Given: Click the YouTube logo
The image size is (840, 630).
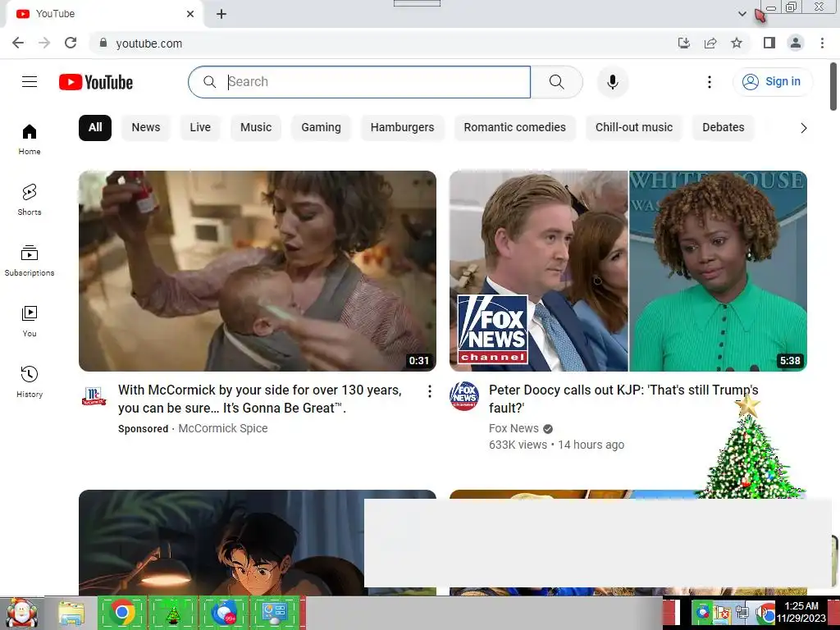Looking at the screenshot, I should 96,82.
